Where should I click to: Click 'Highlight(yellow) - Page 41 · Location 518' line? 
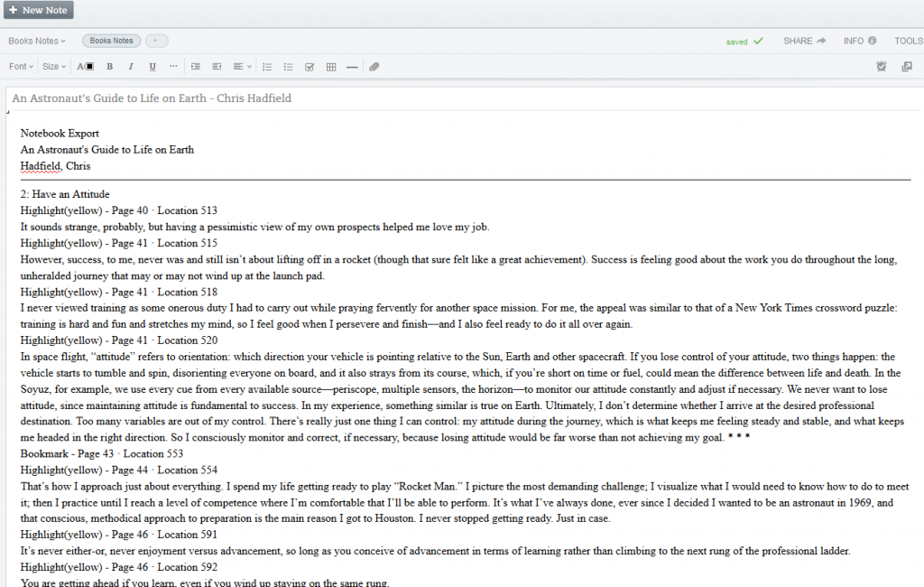(118, 292)
